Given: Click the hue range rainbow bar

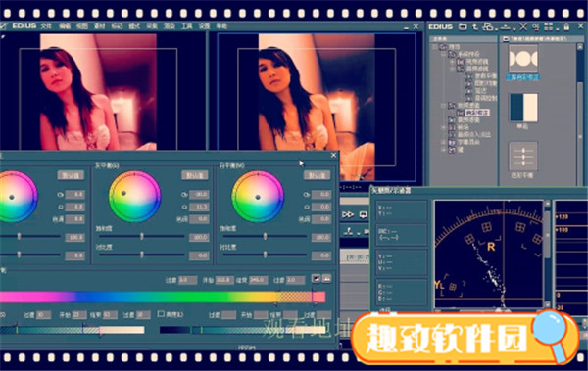Looking at the screenshot, I should [x=163, y=298].
